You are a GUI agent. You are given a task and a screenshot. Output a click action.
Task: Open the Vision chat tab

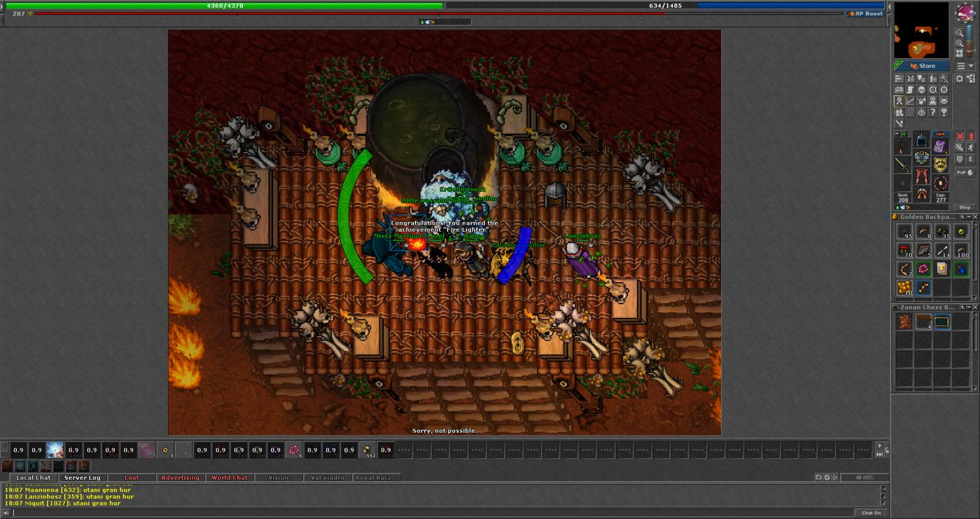278,478
